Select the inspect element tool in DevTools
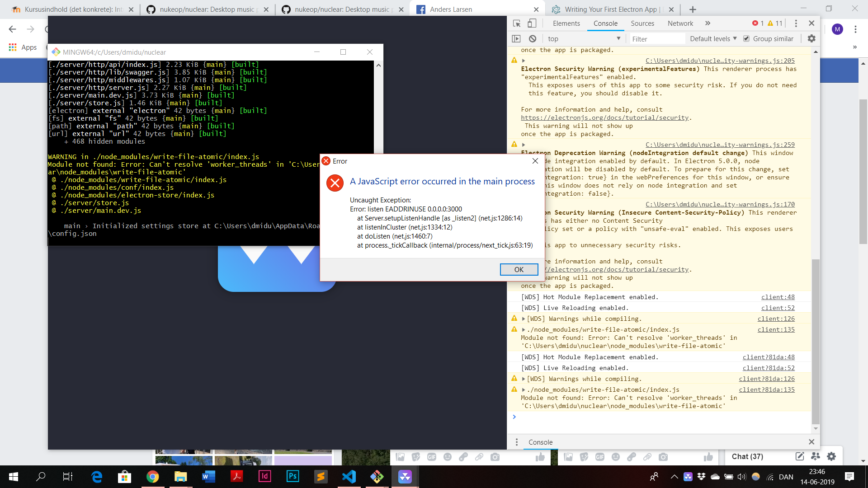 pyautogui.click(x=516, y=23)
